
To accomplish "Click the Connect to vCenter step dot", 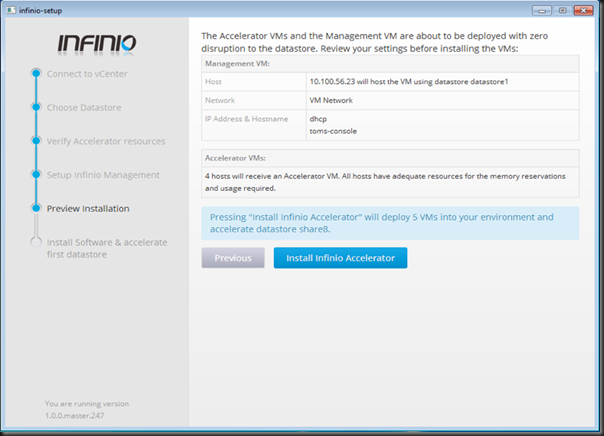I will (36, 73).
